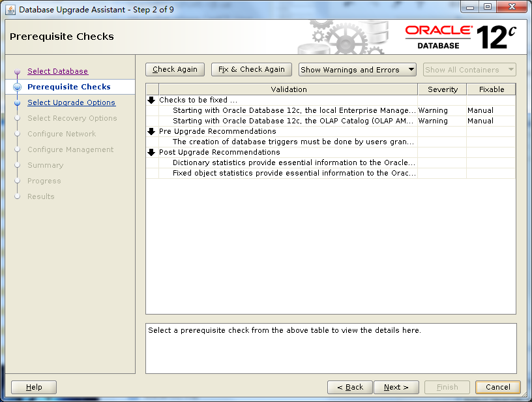
Task: Cancel the upgrade assistant
Action: click(x=497, y=387)
